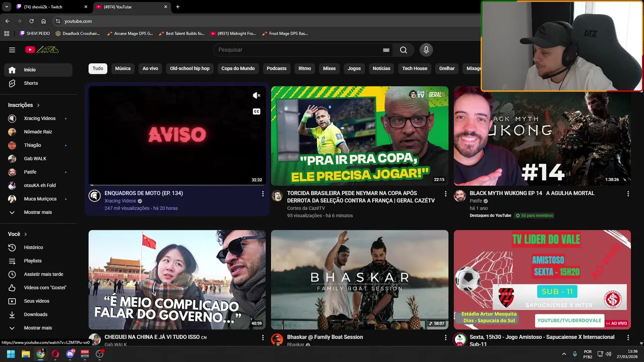
Task: Expand Mostrar mais under Downloads
Action: [38, 328]
